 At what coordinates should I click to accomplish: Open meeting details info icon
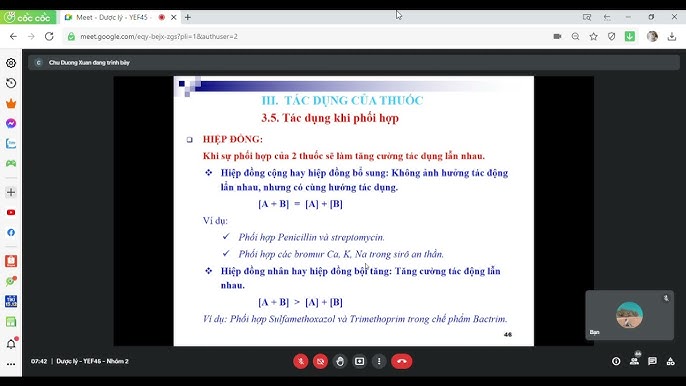click(x=616, y=361)
